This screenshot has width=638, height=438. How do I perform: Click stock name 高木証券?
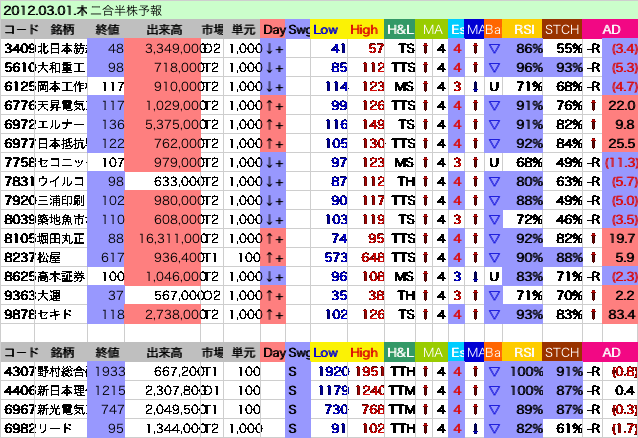[61, 277]
